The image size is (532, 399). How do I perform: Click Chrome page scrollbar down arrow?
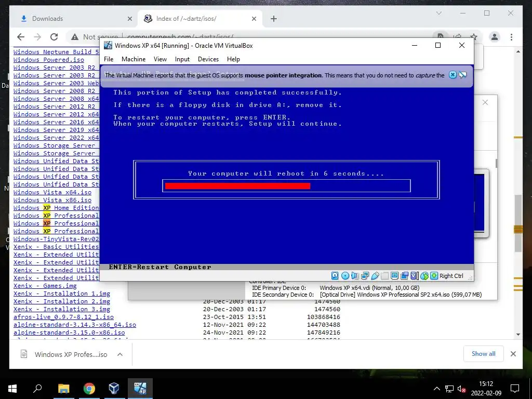[518, 335]
